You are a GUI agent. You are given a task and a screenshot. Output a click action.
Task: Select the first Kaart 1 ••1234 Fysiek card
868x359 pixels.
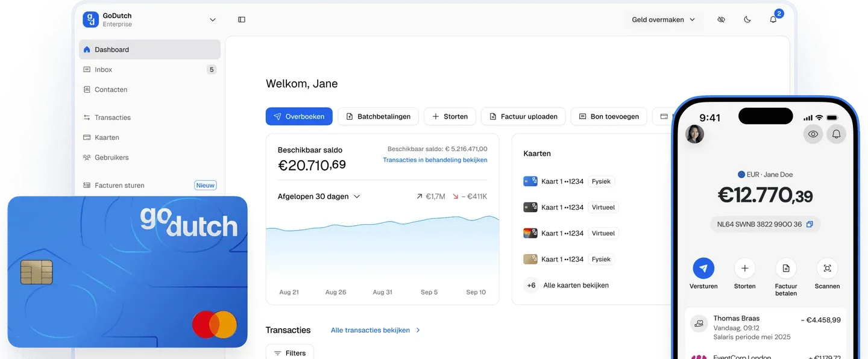[x=570, y=181]
